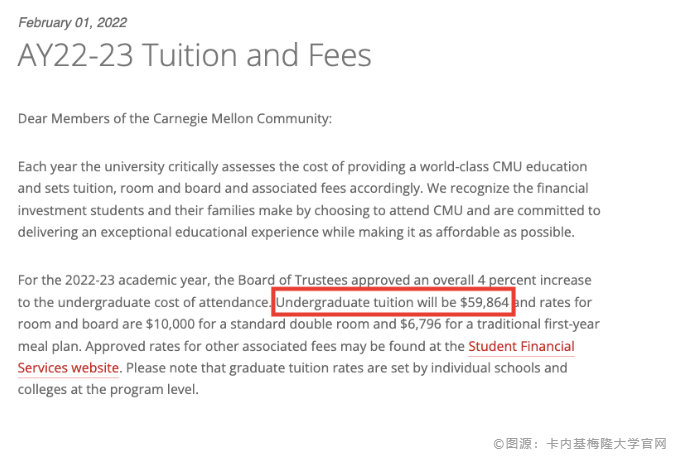Viewport: 689px width, 456px height.
Task: Select the 'February 01, 2022' date line
Action: pos(73,22)
